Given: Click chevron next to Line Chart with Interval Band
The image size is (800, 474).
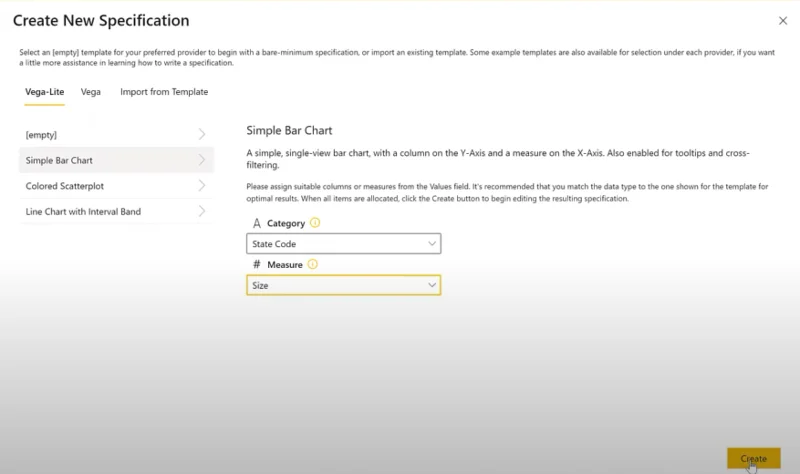Looking at the screenshot, I should pos(202,211).
